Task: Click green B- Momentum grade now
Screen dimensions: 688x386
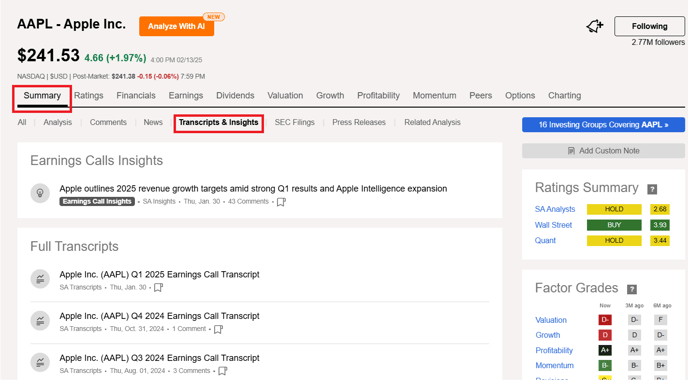Action: (605, 365)
